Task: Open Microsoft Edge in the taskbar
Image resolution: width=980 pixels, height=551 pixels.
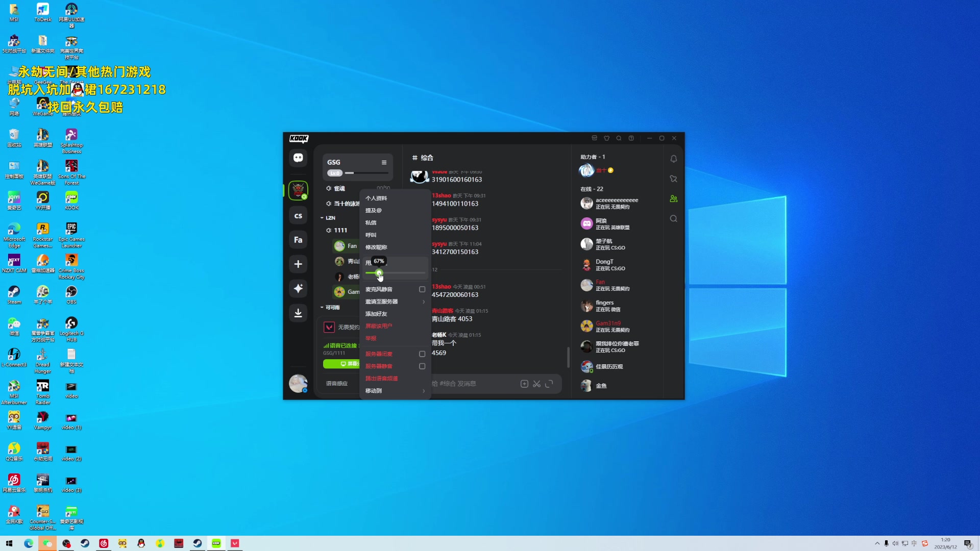Action: (x=29, y=543)
